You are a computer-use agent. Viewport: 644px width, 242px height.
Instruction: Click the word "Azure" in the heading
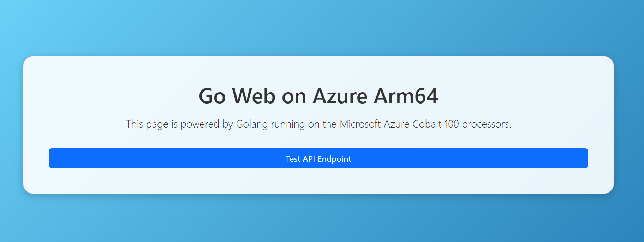pyautogui.click(x=340, y=96)
